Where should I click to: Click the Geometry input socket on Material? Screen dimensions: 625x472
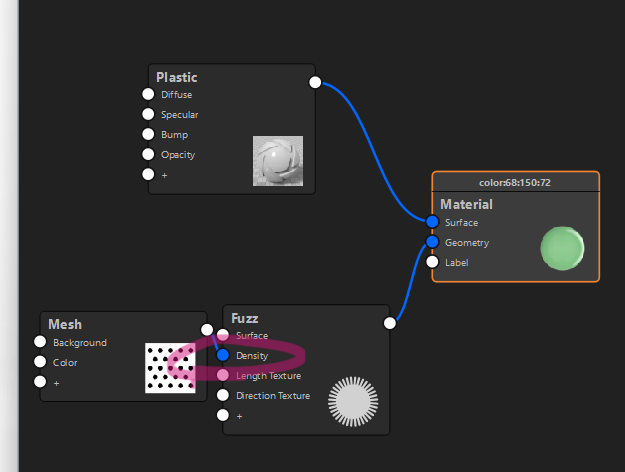point(432,242)
